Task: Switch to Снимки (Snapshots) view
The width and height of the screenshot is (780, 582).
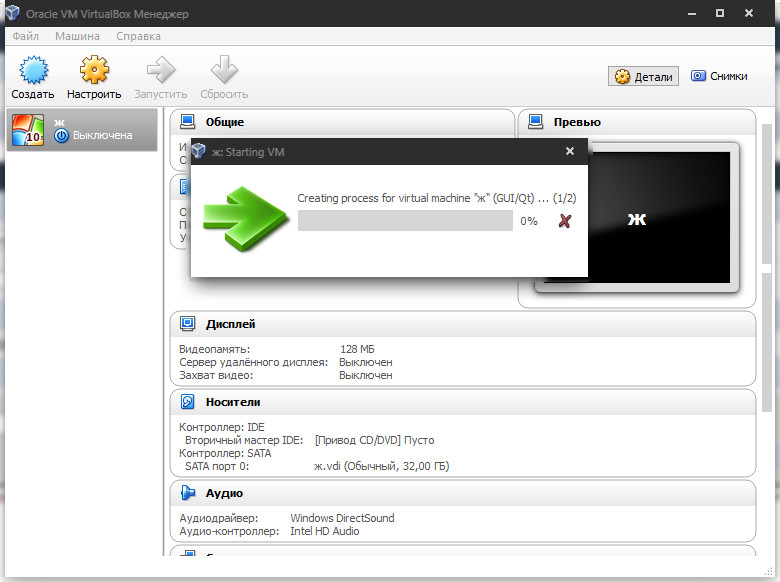Action: coord(719,76)
